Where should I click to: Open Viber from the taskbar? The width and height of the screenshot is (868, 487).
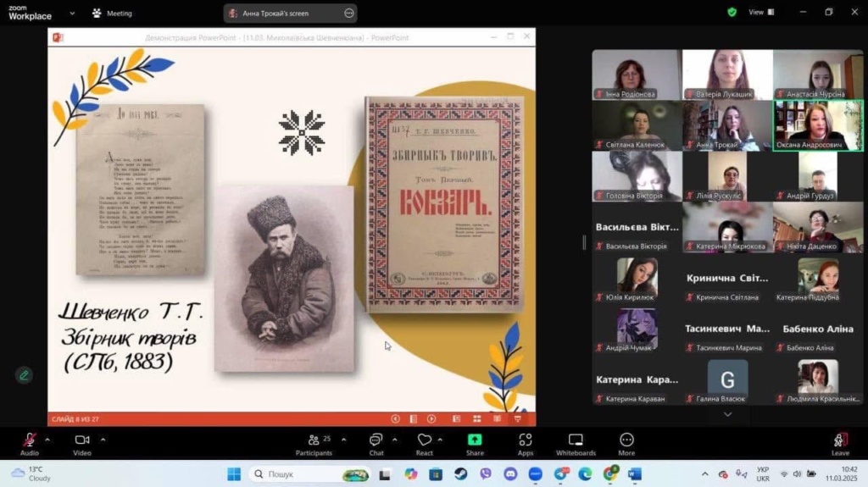(x=486, y=474)
